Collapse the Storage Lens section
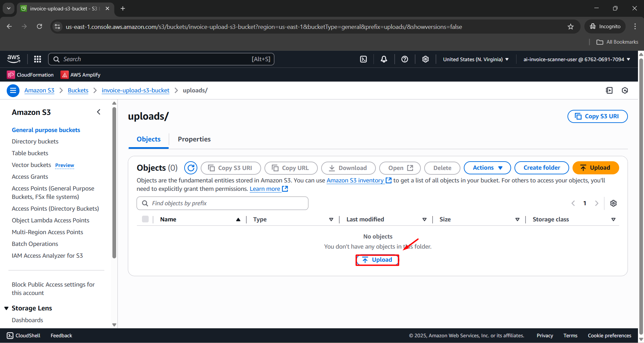The width and height of the screenshot is (644, 343). [6, 308]
